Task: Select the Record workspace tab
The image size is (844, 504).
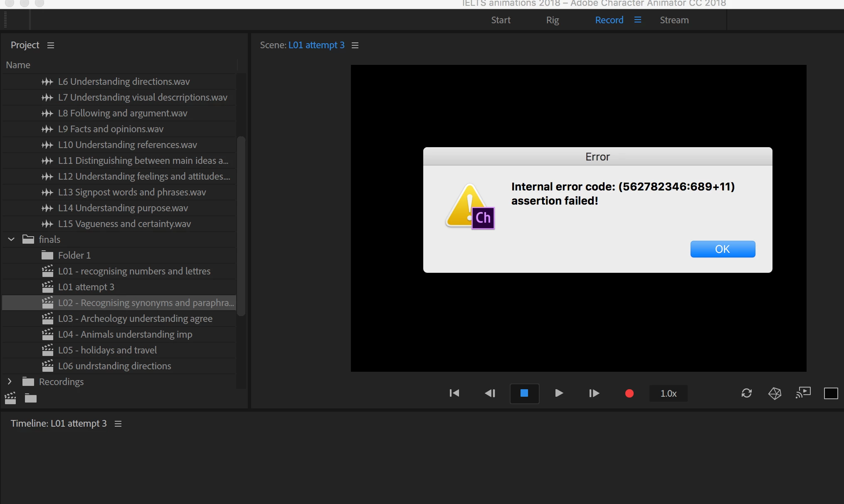Action: click(x=609, y=20)
